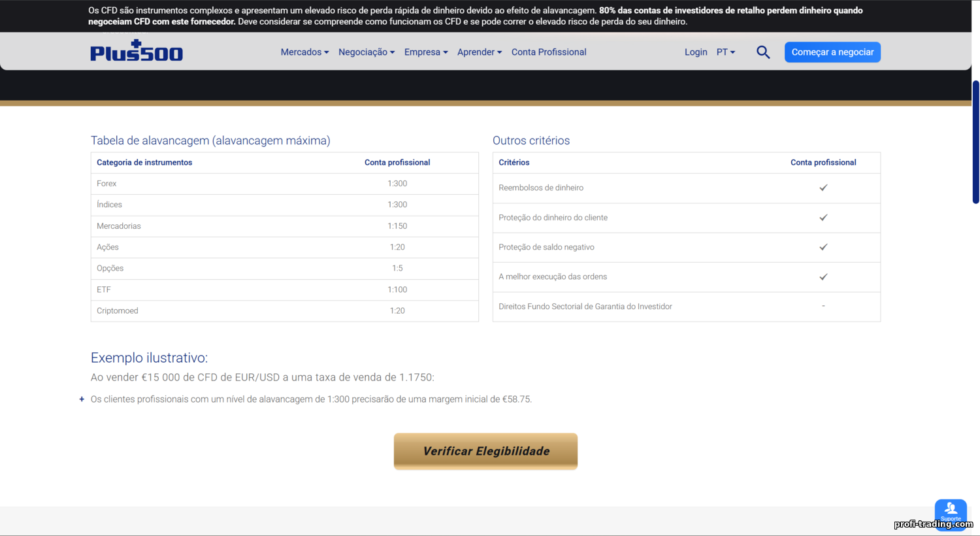Image resolution: width=980 pixels, height=536 pixels.
Task: Expand the plus icon beside professional clients note
Action: (x=82, y=399)
